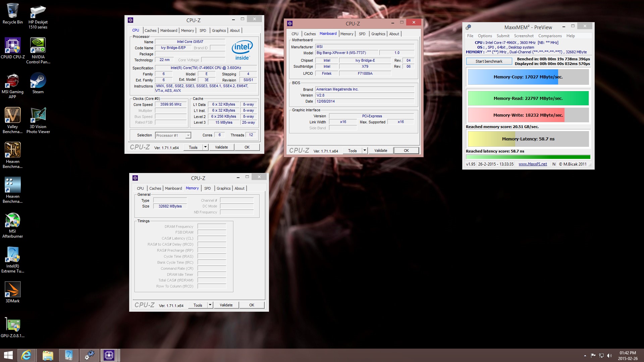Select Memory tab in Mainboard window
Screen dimensions: 644x362
point(347,34)
